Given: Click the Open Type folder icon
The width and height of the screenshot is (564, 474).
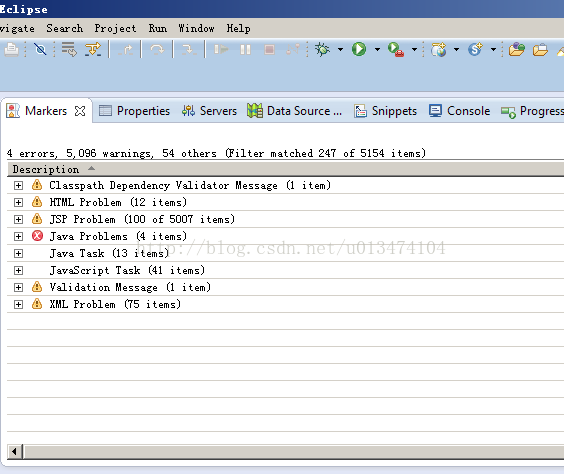Looking at the screenshot, I should [x=517, y=49].
